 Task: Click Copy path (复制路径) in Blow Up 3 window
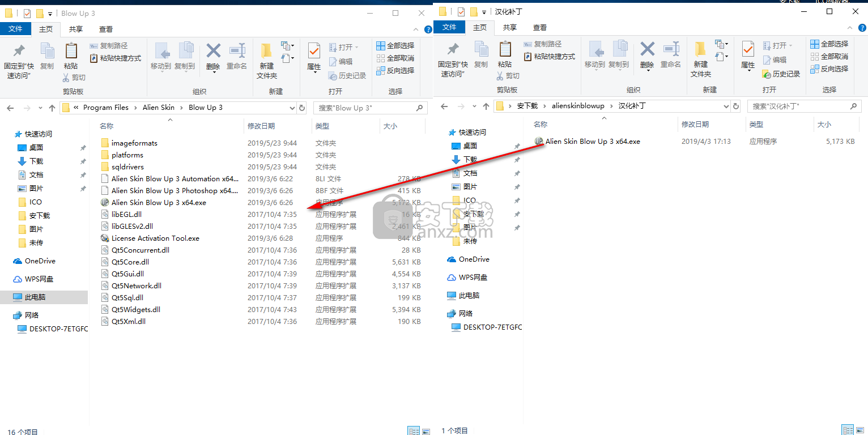(109, 45)
